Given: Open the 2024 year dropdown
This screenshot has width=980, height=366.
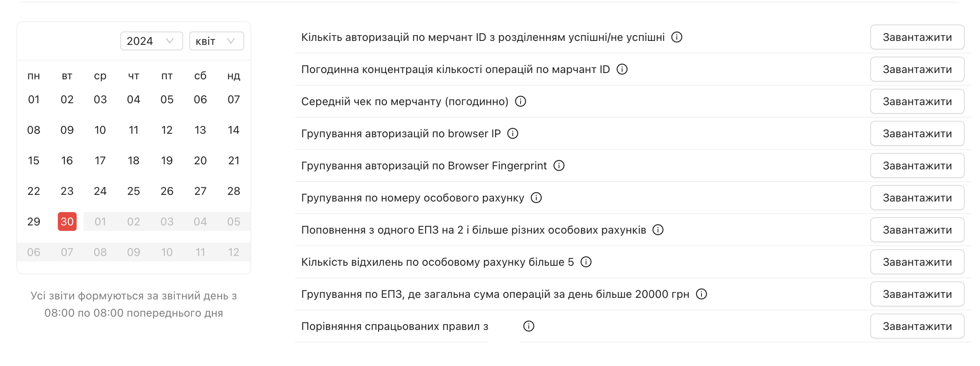Looking at the screenshot, I should 152,41.
